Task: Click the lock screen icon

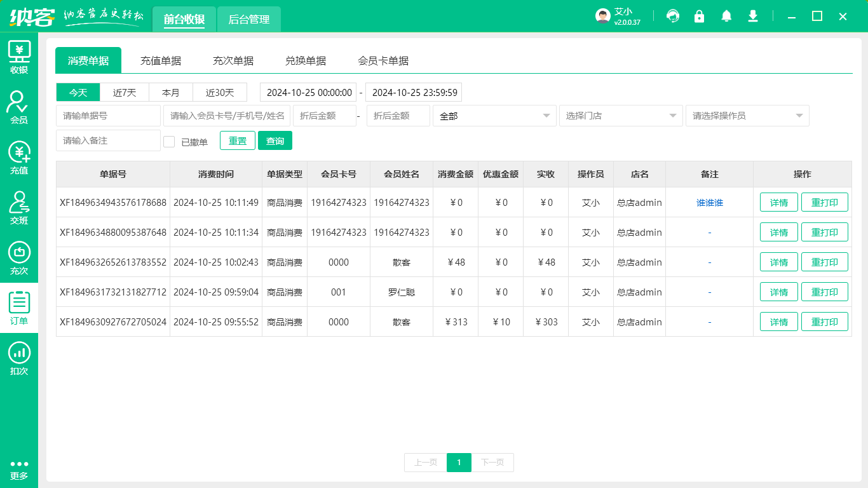Action: 700,16
